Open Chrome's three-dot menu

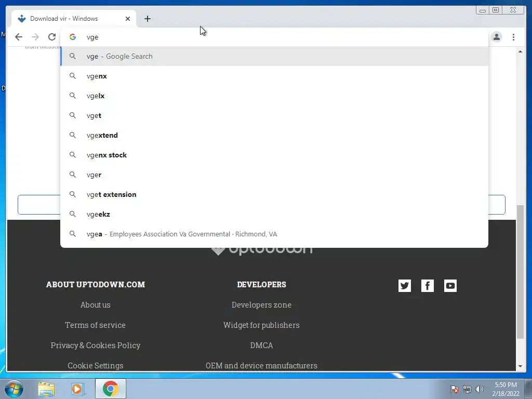coord(513,37)
